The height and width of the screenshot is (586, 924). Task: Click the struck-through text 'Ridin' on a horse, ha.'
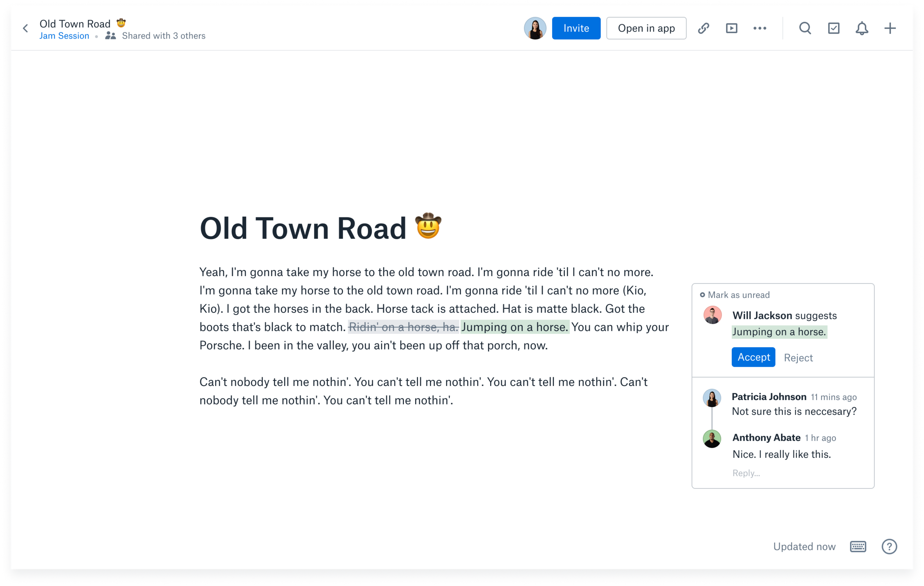[403, 327]
